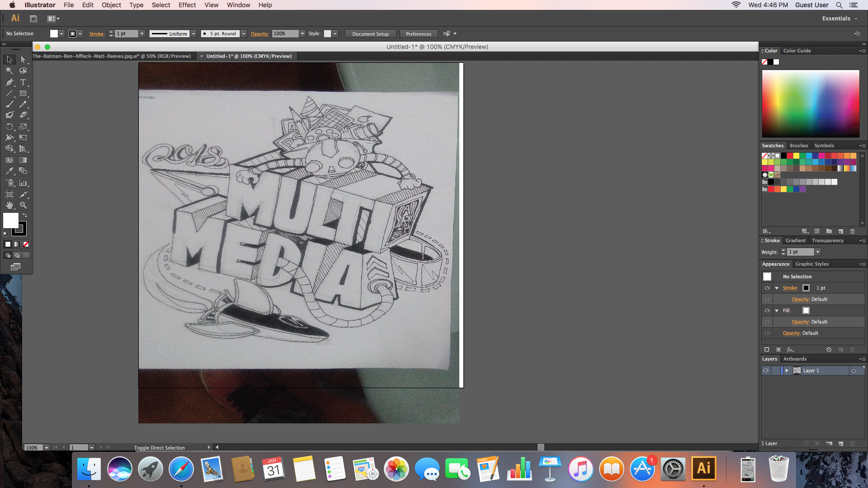Viewport: 868px width, 488px height.
Task: Open the Graphic Styles tab
Action: pos(812,264)
